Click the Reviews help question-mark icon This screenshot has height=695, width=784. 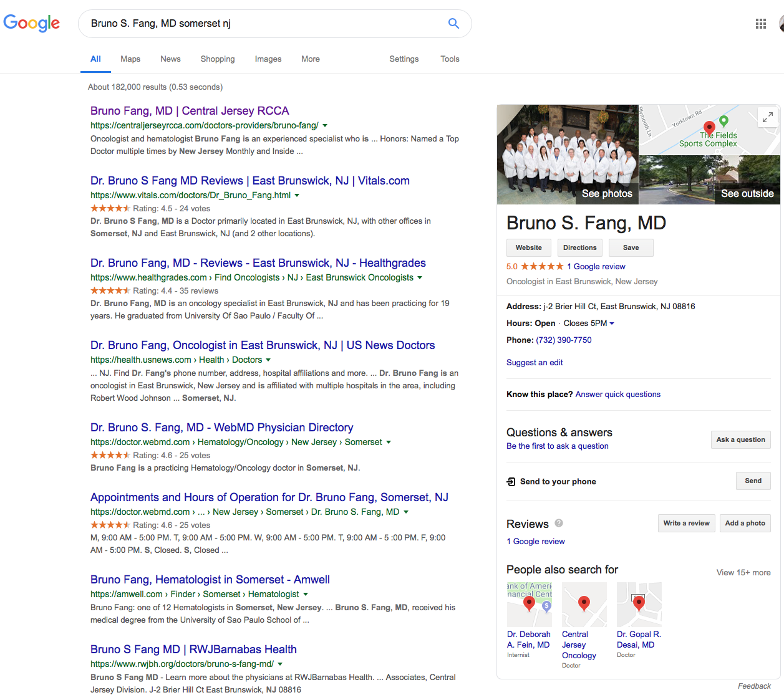pyautogui.click(x=559, y=523)
